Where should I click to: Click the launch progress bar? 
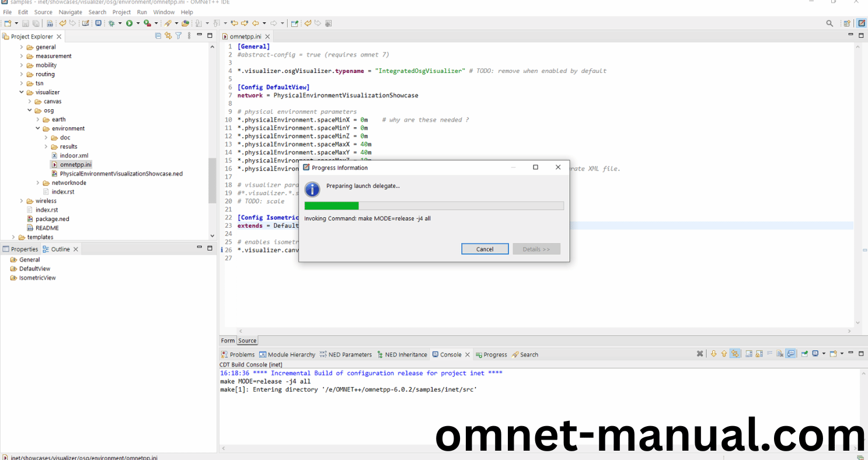(x=434, y=205)
